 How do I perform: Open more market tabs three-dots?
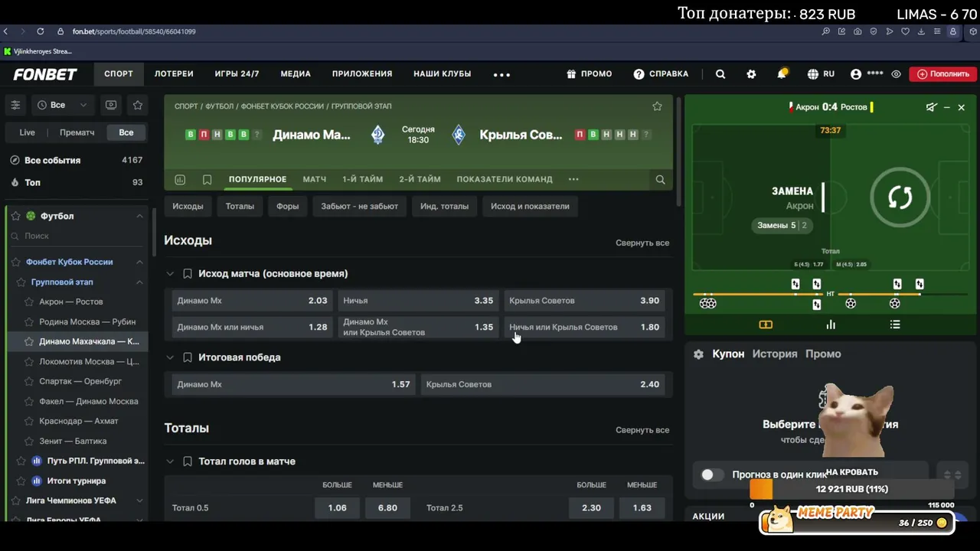pyautogui.click(x=573, y=179)
